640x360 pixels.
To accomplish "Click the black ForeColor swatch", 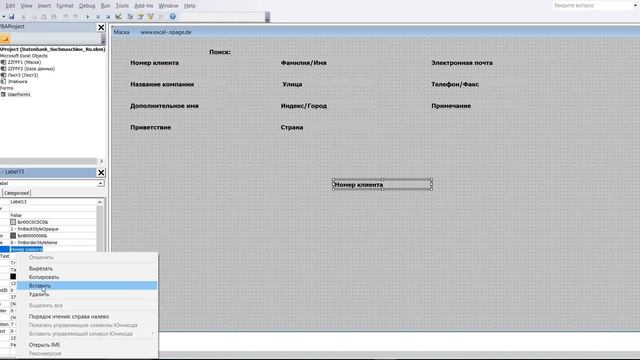I will [13, 277].
